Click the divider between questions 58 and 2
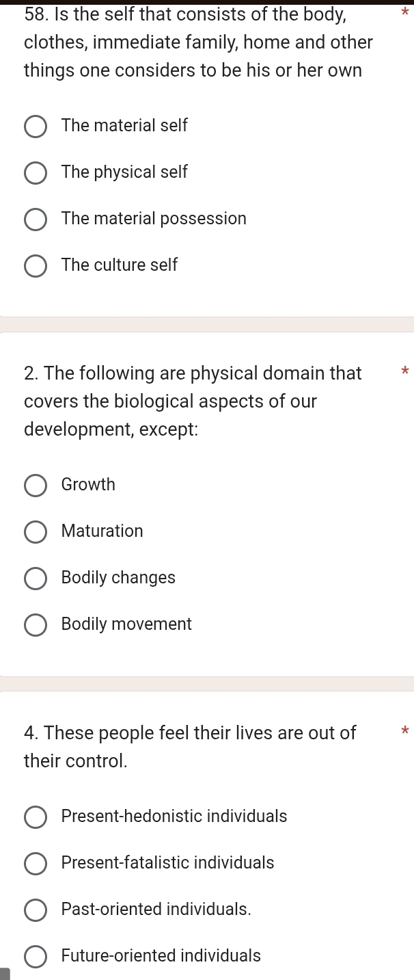414x980 pixels. [207, 324]
